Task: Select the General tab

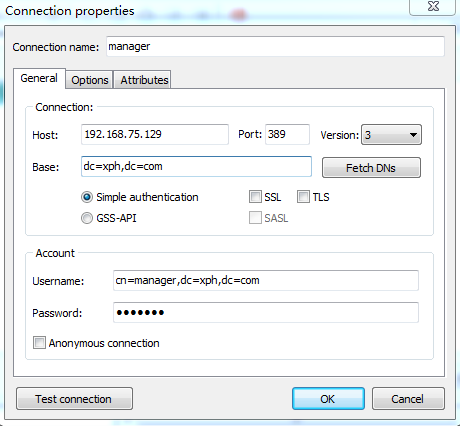Action: point(39,78)
